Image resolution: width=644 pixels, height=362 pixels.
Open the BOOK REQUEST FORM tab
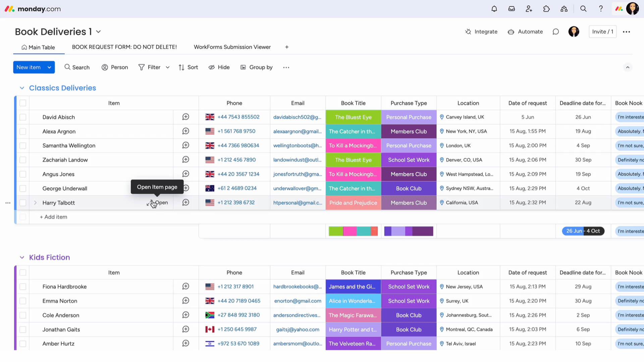tap(124, 47)
